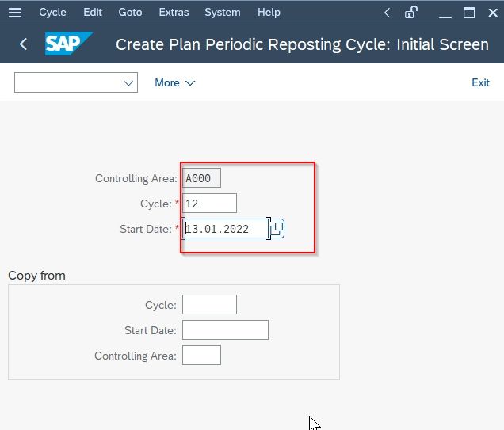
Task: Click the Exit button
Action: pos(480,82)
